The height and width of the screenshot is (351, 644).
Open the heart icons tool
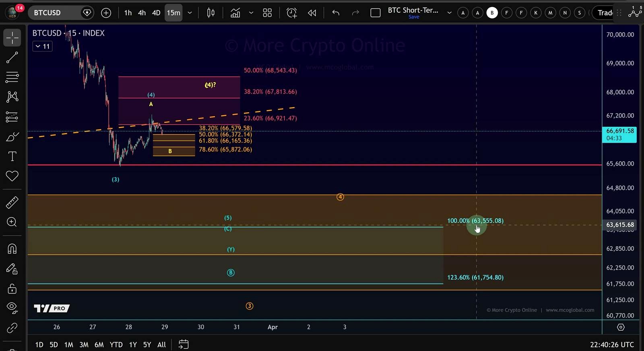pos(12,176)
